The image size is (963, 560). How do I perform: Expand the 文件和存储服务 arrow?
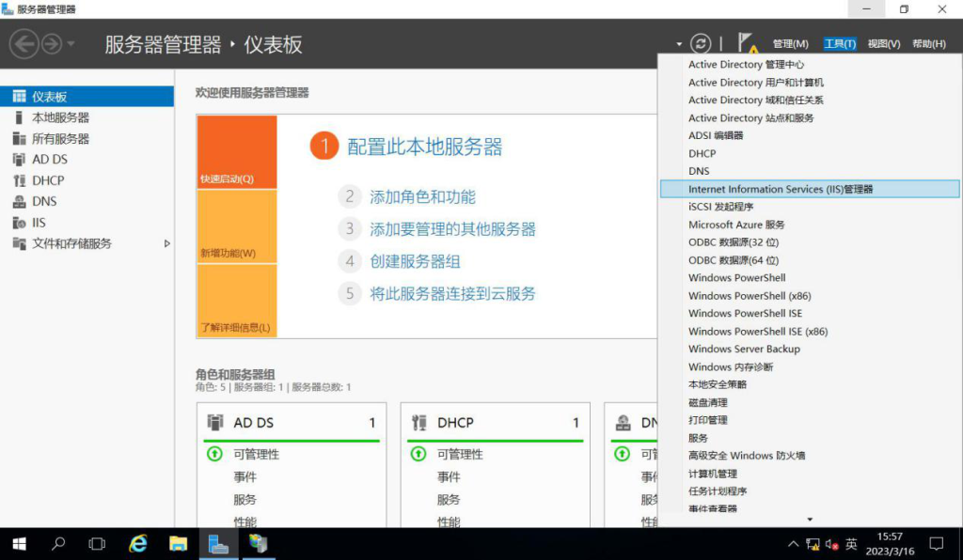[166, 243]
